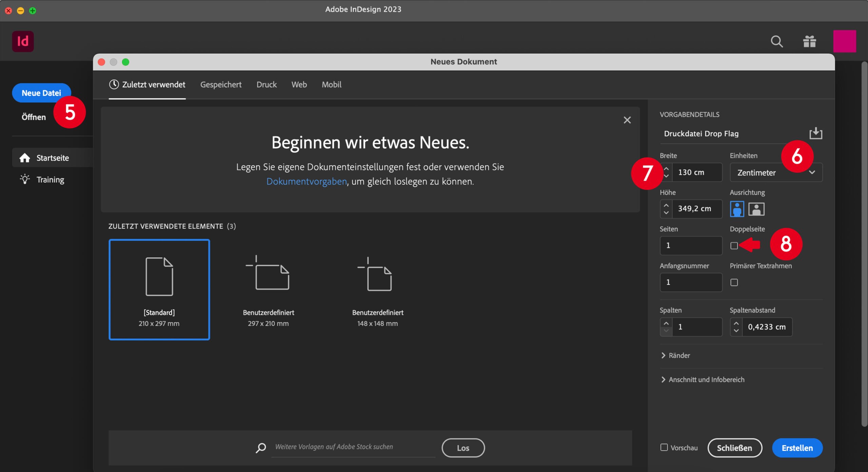Switch to the Druck tab
Screen dimensions: 868x472
pos(267,84)
